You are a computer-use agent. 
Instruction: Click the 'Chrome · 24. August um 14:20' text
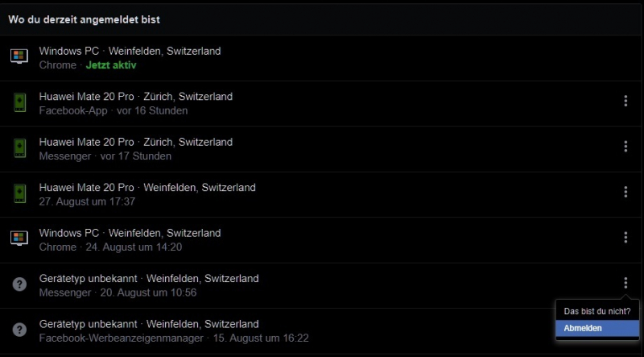click(x=110, y=247)
